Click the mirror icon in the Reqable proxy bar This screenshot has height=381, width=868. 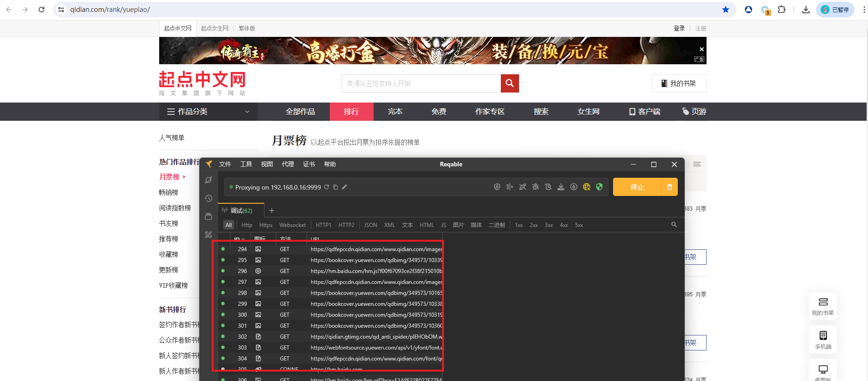510,187
